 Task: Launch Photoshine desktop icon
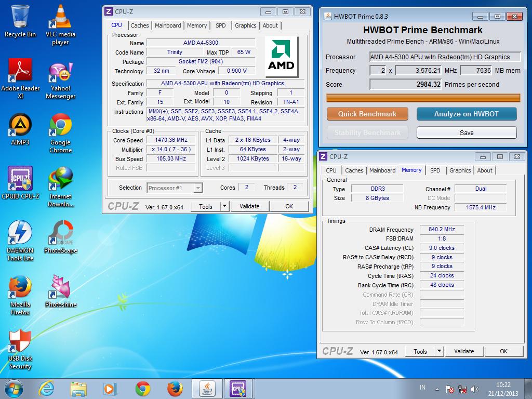point(60,291)
